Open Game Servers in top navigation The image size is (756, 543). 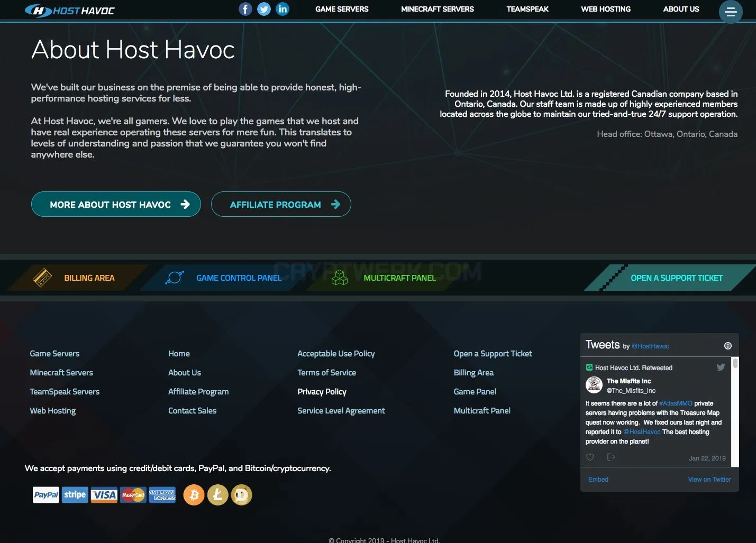[342, 9]
